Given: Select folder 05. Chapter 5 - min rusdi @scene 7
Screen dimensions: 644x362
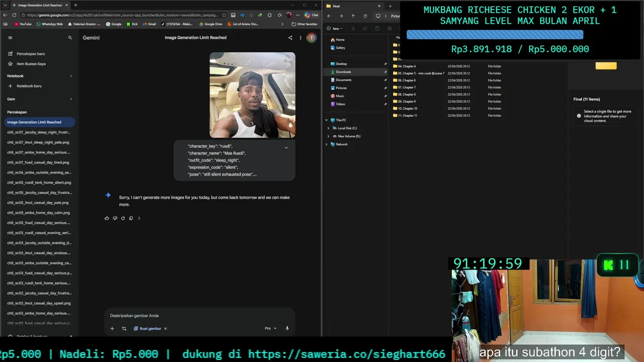Looking at the screenshot, I should point(421,73).
